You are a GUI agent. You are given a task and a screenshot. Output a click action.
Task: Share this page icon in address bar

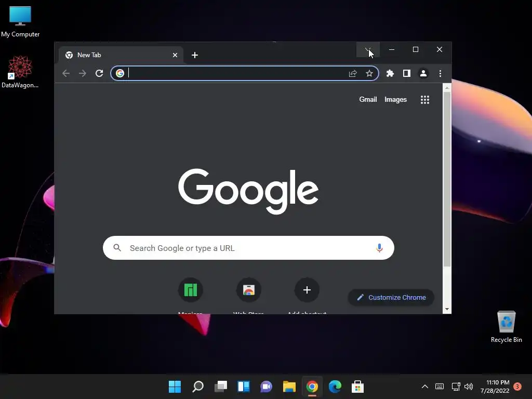tap(353, 73)
